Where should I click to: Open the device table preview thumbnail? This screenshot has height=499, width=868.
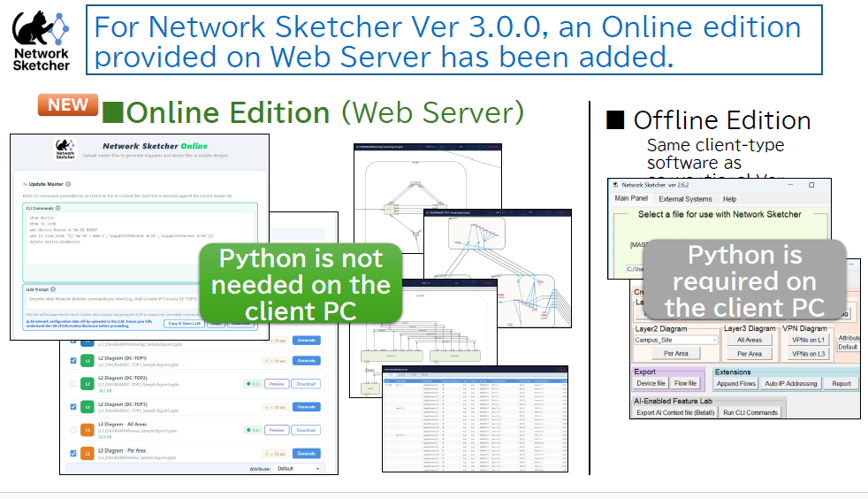point(475,418)
